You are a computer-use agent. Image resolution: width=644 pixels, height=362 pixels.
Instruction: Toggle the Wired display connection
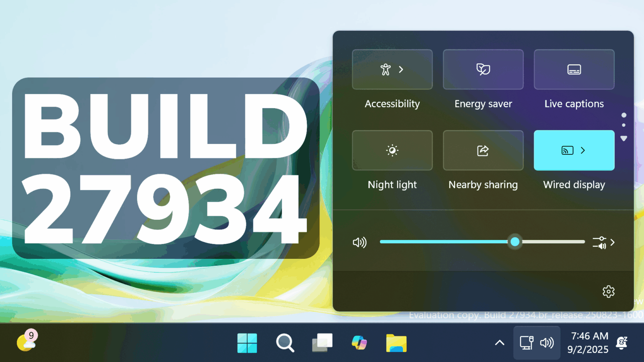tap(562, 150)
